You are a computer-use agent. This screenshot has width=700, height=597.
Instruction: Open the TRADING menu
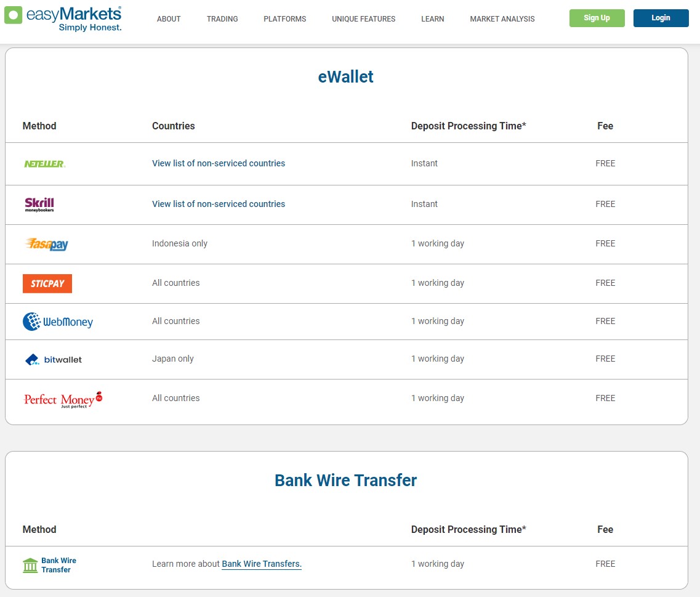(x=222, y=18)
